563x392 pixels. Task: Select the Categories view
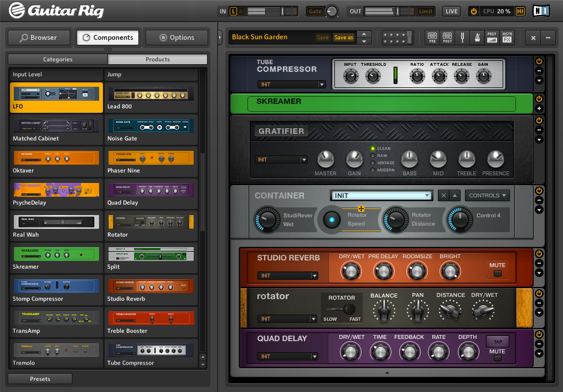(x=58, y=59)
